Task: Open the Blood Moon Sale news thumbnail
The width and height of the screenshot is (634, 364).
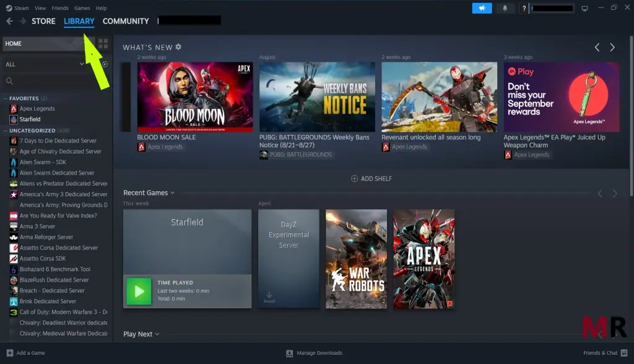Action: click(195, 97)
